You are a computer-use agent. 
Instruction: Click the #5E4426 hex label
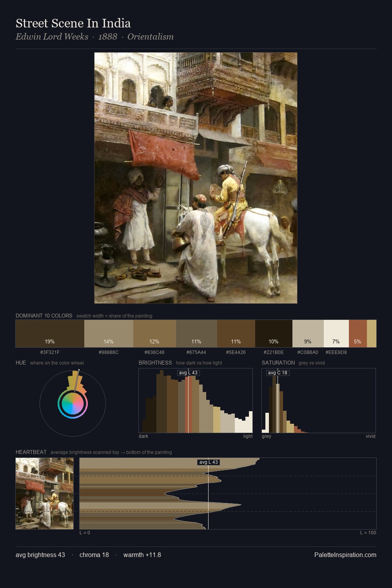[x=236, y=352]
